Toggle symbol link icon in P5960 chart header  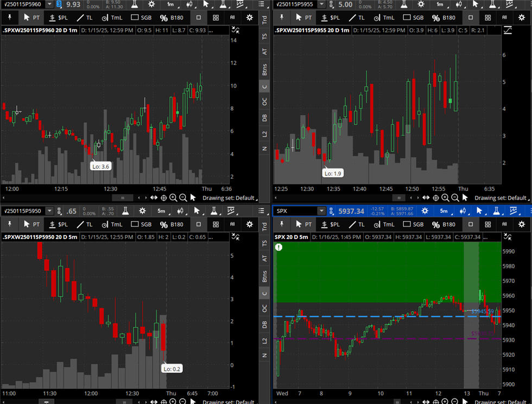tap(59, 4)
